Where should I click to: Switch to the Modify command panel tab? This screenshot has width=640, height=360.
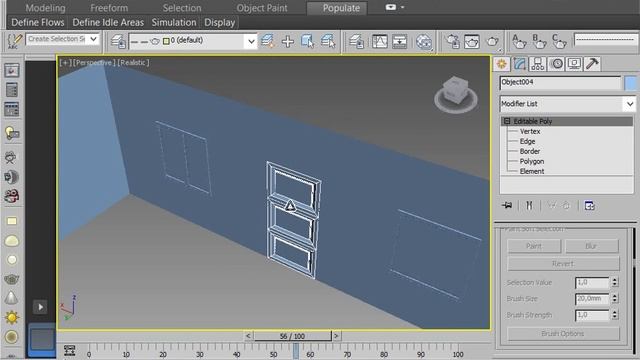[520, 64]
